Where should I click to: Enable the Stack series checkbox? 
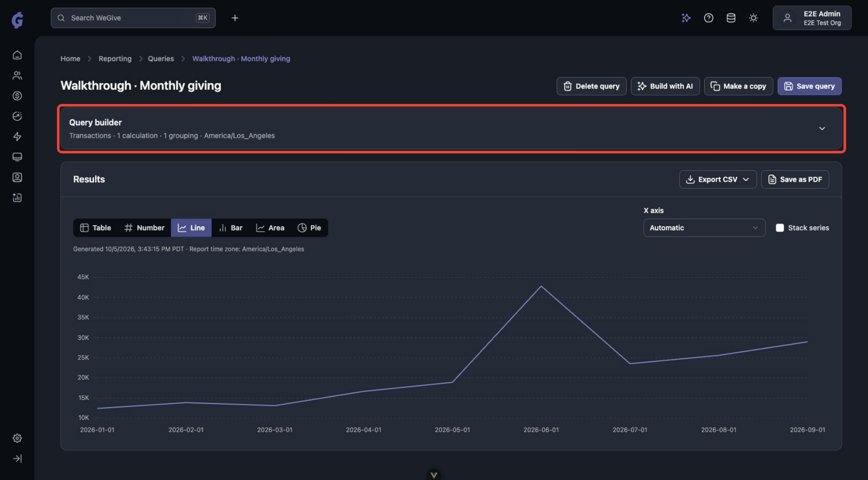[x=780, y=228]
